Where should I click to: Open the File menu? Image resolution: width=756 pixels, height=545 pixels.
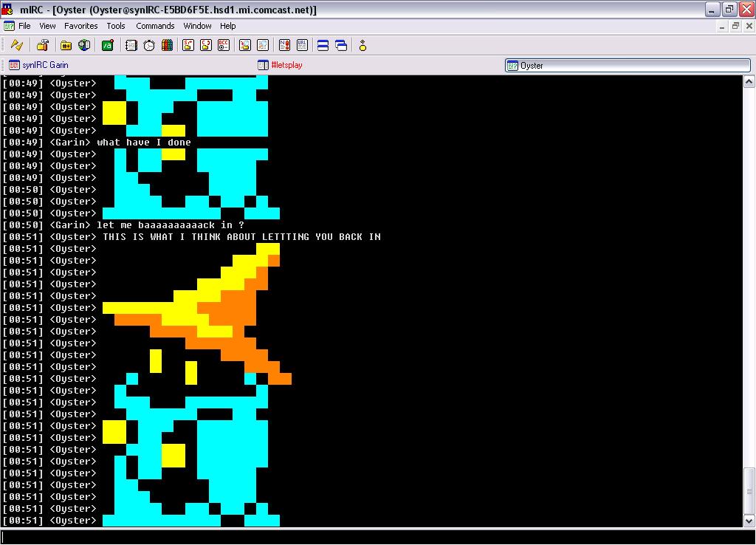point(24,26)
